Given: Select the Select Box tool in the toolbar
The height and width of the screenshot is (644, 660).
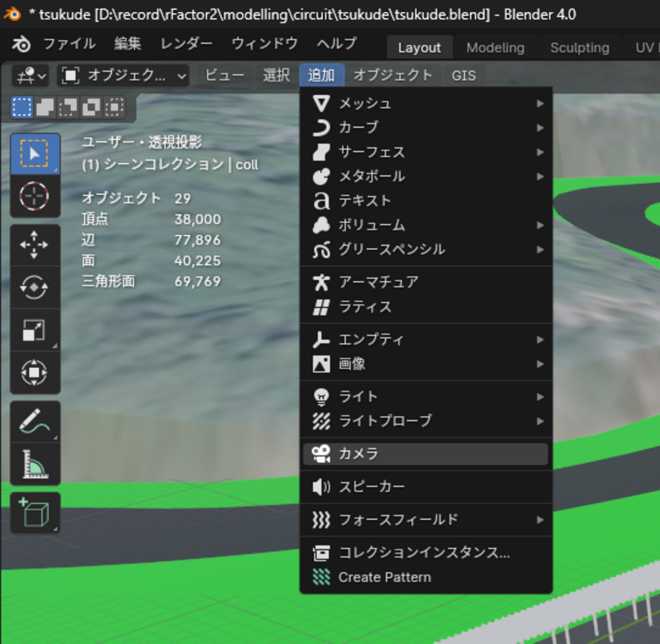Looking at the screenshot, I should click(x=35, y=154).
